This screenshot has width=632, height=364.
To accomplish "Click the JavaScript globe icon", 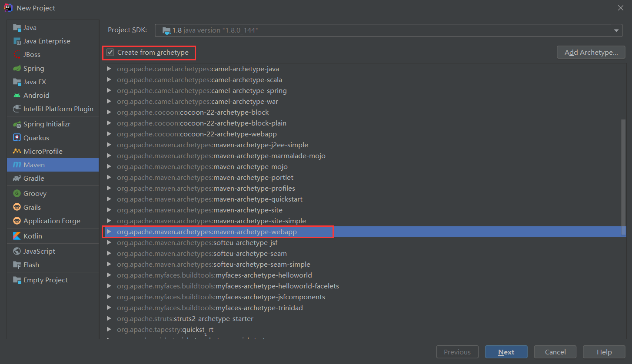I will (17, 251).
